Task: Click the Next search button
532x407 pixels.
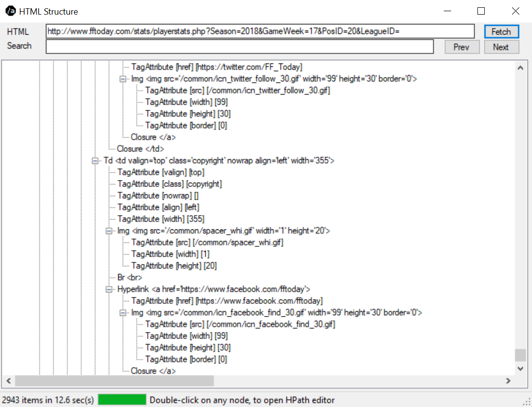Action: click(501, 47)
